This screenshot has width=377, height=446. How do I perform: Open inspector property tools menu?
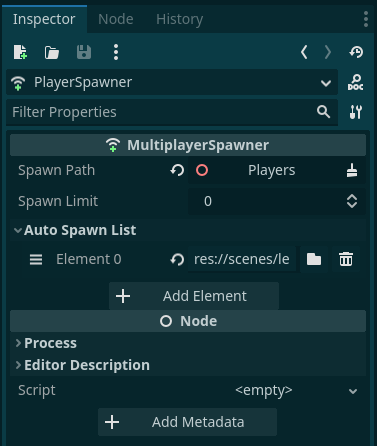[356, 112]
